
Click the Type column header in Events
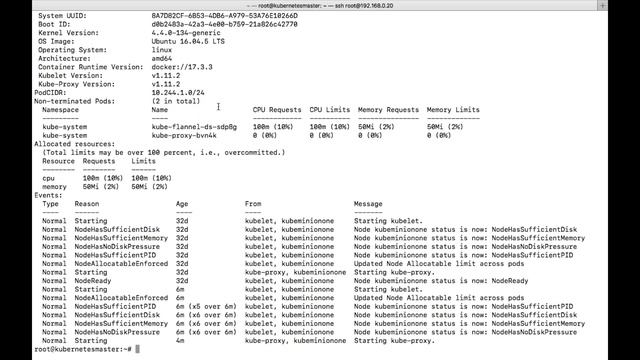click(50, 204)
